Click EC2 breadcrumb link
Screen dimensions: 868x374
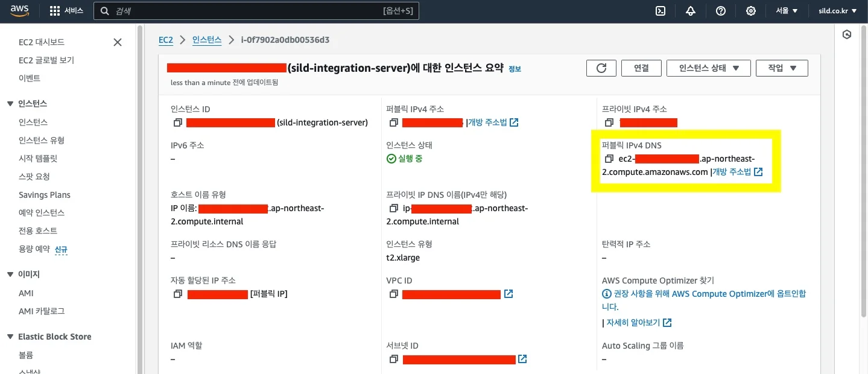click(166, 40)
